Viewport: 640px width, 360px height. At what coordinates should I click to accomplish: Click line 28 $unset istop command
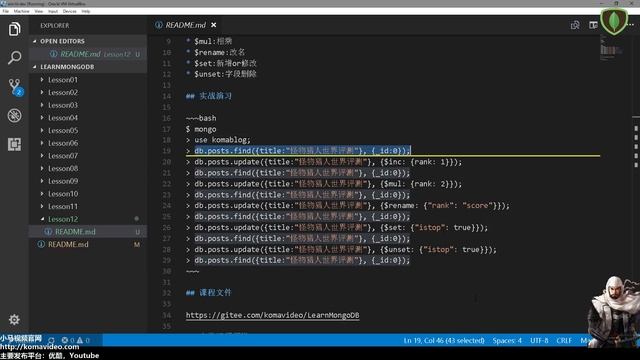[x=345, y=250]
